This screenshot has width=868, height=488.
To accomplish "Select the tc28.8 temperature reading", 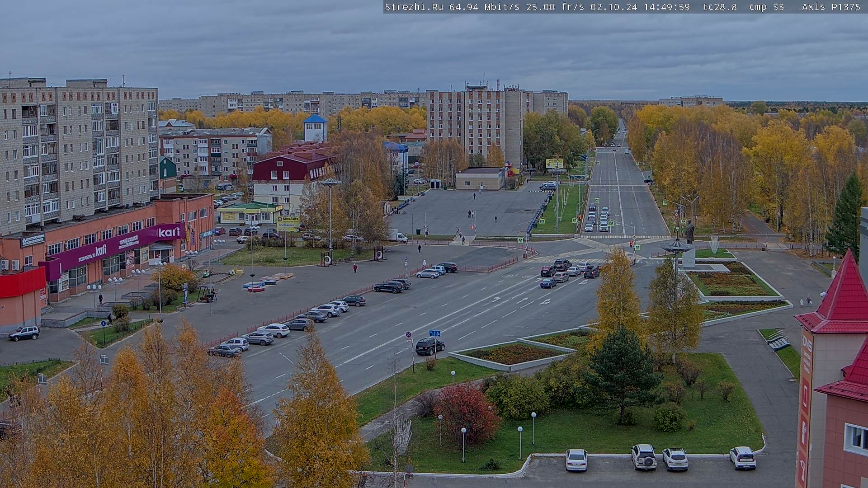I will 720,7.
